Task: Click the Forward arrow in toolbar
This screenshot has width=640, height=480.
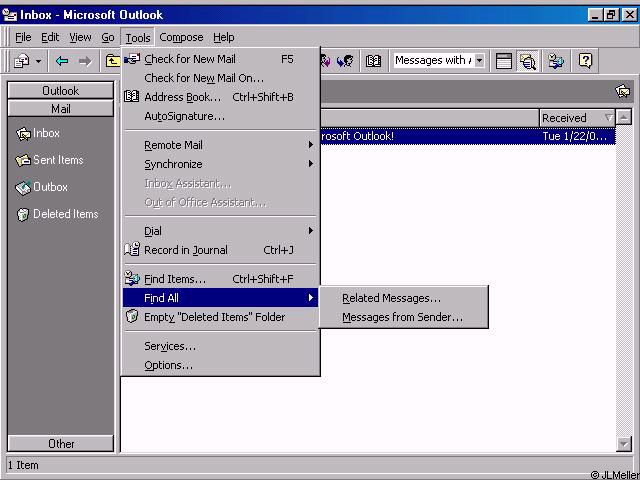Action: tap(85, 61)
